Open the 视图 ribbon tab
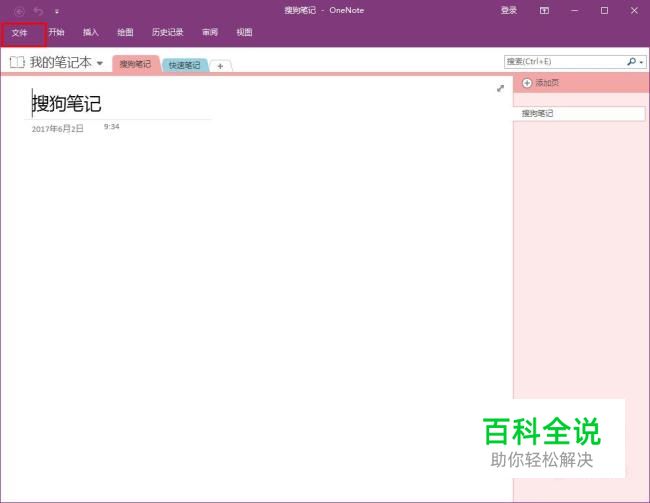This screenshot has height=503, width=650. (244, 32)
